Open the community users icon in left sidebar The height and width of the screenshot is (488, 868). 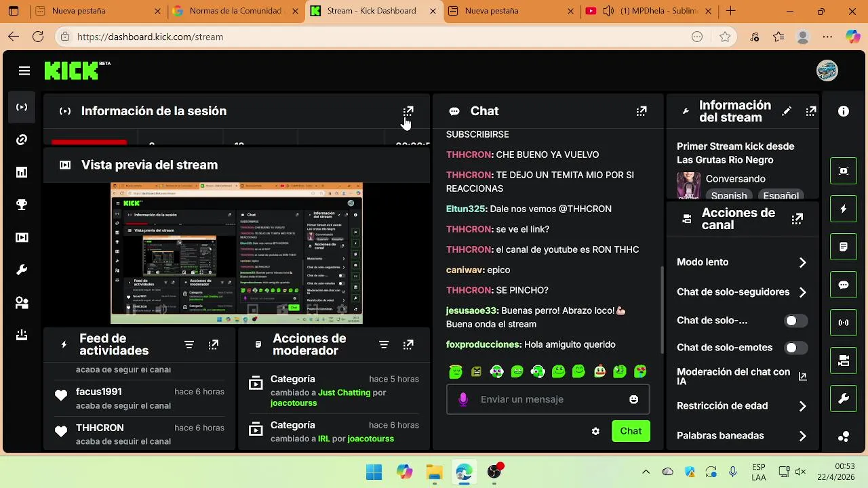pyautogui.click(x=22, y=302)
